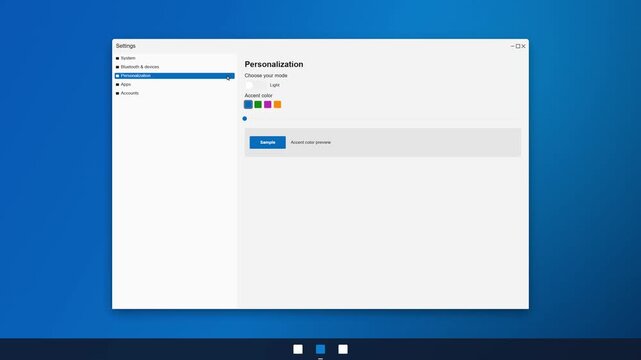Toggle the Light mode switch

click(255, 85)
